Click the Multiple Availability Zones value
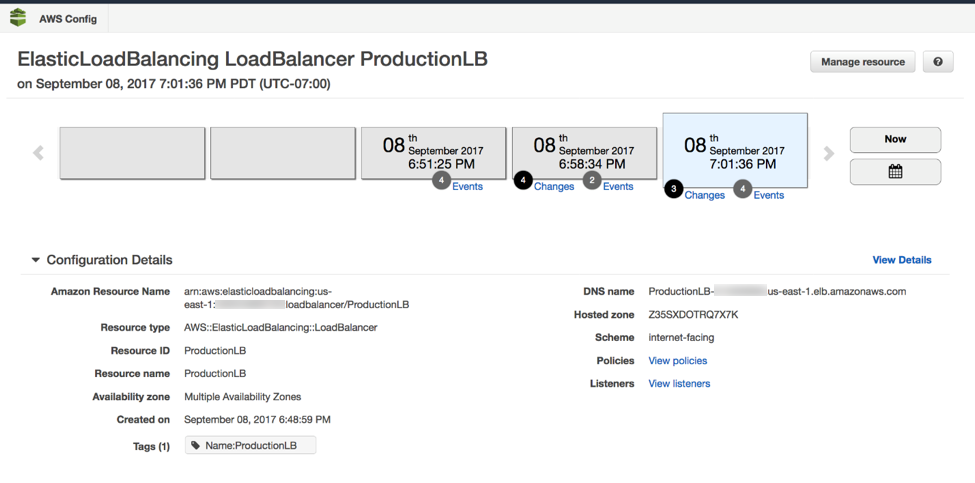 [243, 397]
